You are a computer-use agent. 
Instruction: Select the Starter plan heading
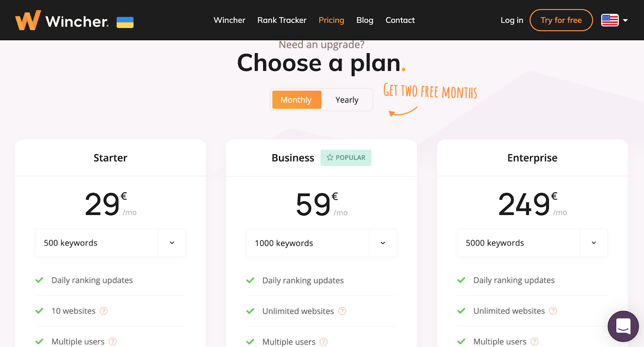(110, 158)
